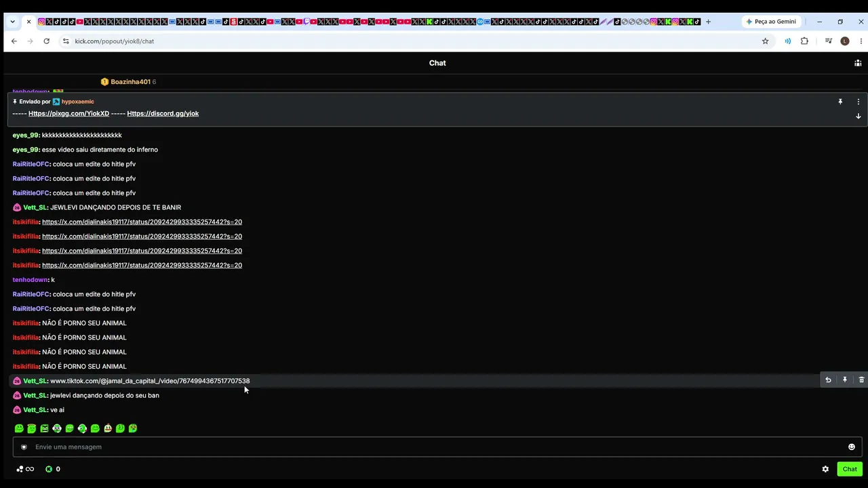The width and height of the screenshot is (868, 488).
Task: Open the Chrome extensions puzzle icon
Action: pos(804,41)
